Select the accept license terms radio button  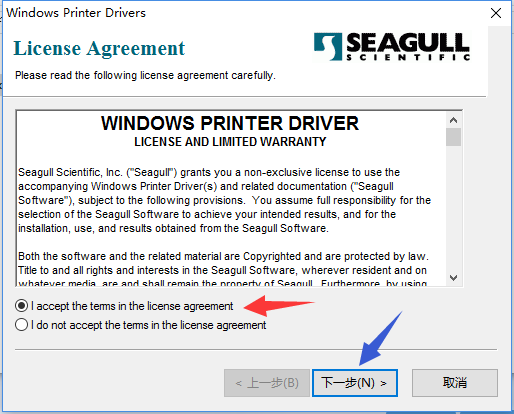click(21, 306)
